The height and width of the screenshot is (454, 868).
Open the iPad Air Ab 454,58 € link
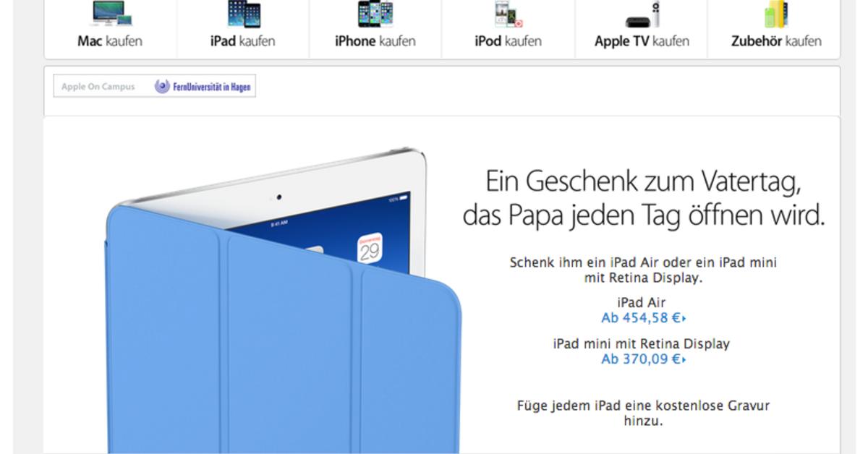643,317
